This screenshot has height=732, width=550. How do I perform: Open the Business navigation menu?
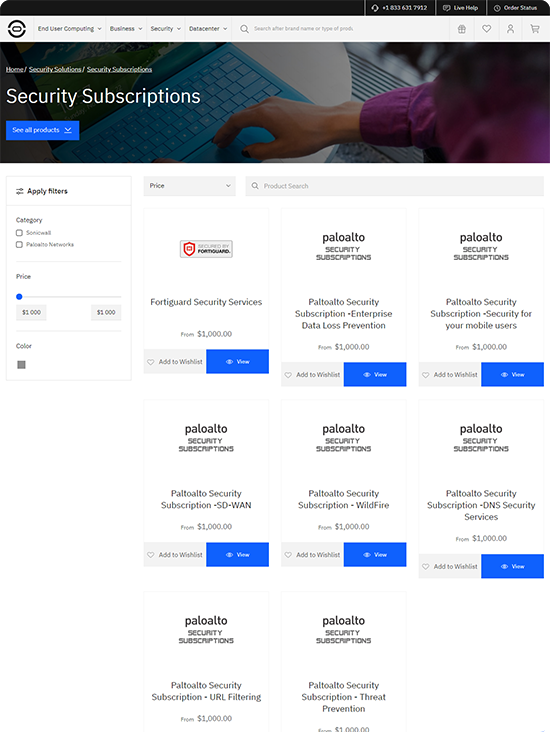click(126, 29)
